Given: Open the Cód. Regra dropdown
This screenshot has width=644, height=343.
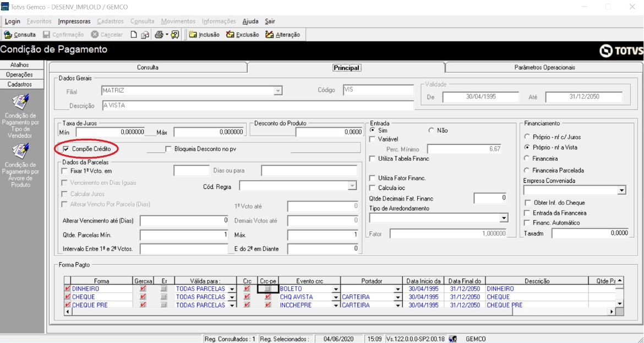Looking at the screenshot, I should (x=352, y=187).
